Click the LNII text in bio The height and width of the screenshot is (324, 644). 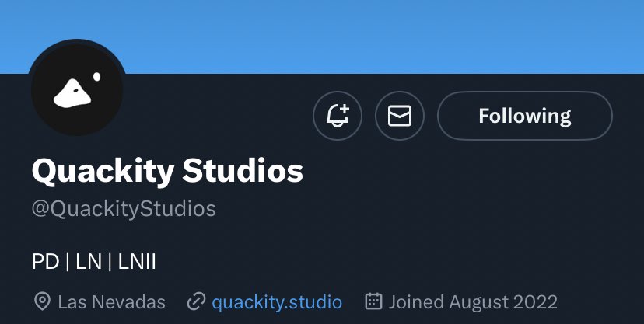pos(137,262)
